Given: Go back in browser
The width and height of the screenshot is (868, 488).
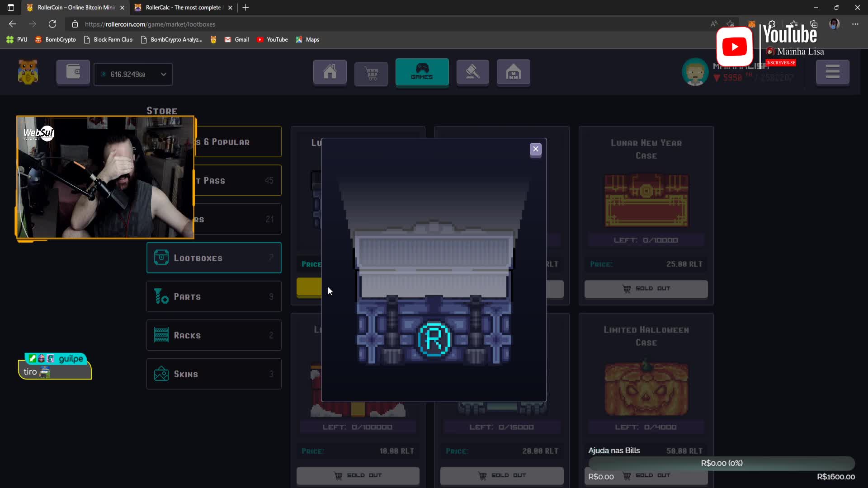Looking at the screenshot, I should point(13,24).
